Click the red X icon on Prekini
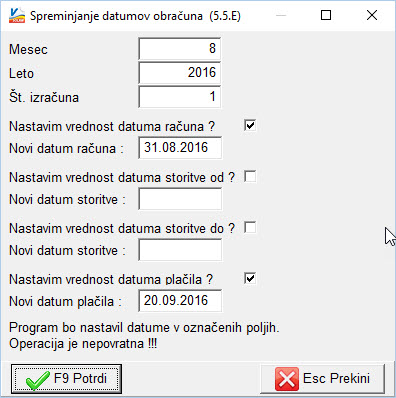This screenshot has width=396, height=398. [287, 379]
